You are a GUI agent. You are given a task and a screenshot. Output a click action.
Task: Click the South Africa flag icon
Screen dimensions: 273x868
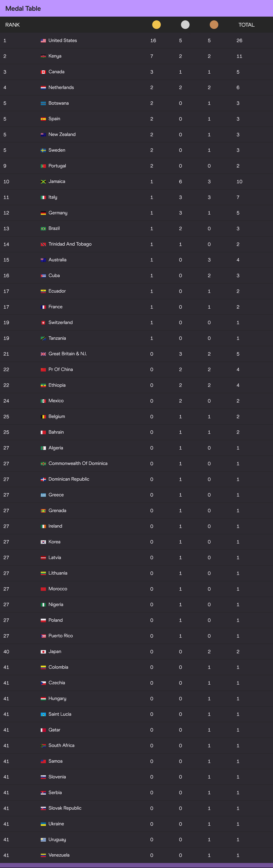click(x=43, y=746)
